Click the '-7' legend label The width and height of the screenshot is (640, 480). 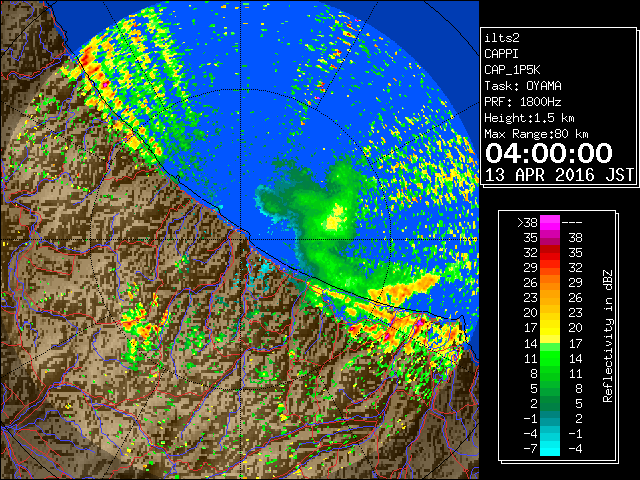click(531, 448)
